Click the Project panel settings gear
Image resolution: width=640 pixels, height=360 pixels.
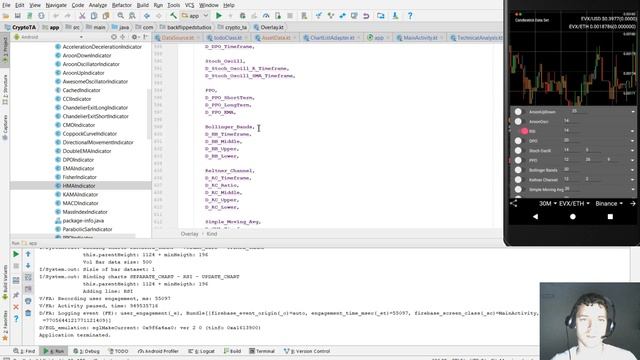(134, 37)
